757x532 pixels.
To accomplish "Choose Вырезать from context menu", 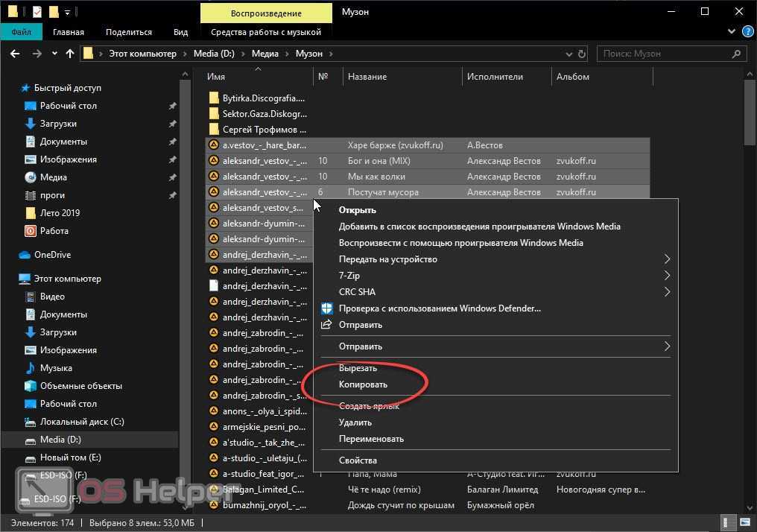I will (x=358, y=368).
